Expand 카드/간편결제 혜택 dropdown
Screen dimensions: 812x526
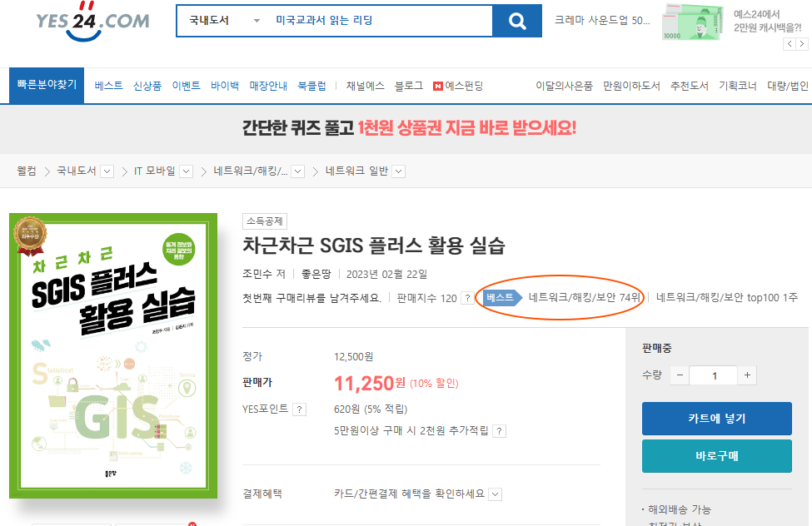point(496,494)
